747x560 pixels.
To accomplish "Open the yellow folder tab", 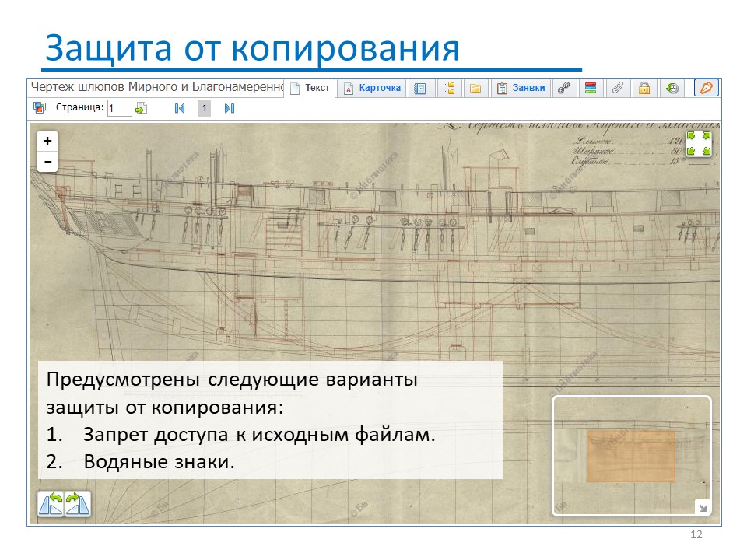I will (475, 88).
